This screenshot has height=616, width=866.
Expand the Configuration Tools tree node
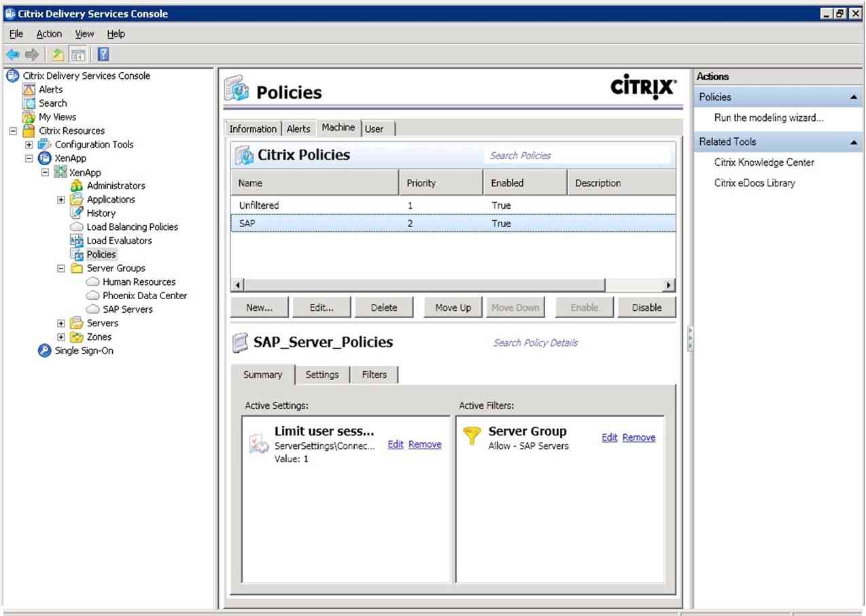click(x=28, y=144)
